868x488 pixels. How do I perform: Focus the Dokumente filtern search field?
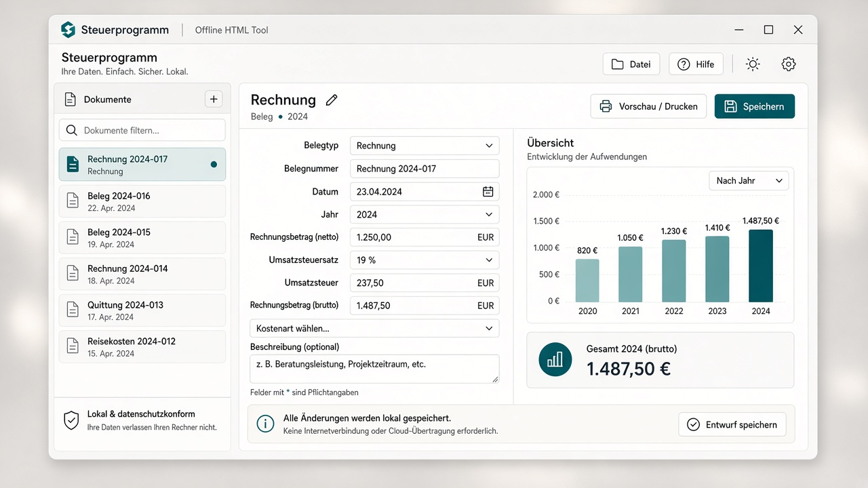(x=142, y=130)
